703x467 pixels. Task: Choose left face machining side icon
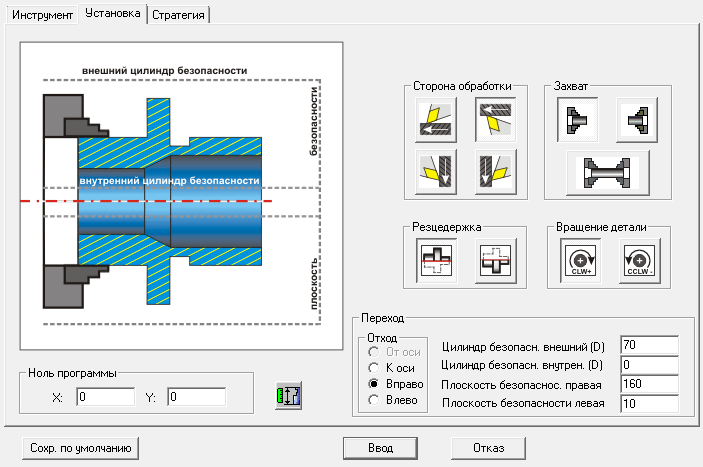(436, 172)
